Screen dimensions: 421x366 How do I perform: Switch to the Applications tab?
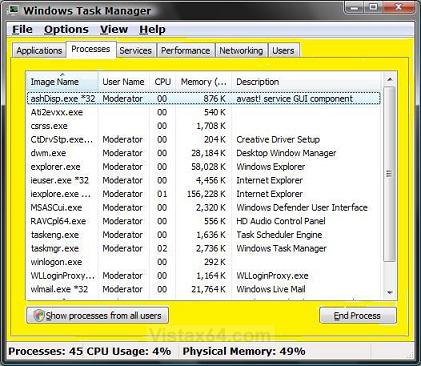(39, 51)
